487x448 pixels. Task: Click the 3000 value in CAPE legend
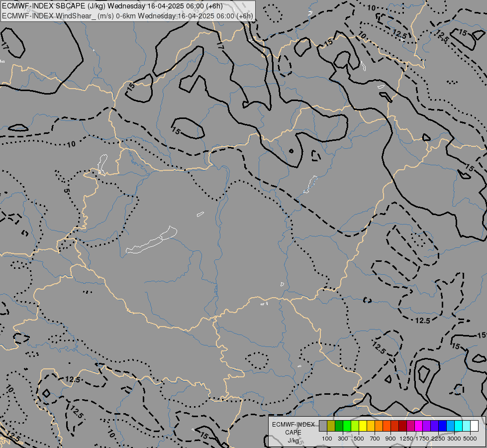[454, 439]
